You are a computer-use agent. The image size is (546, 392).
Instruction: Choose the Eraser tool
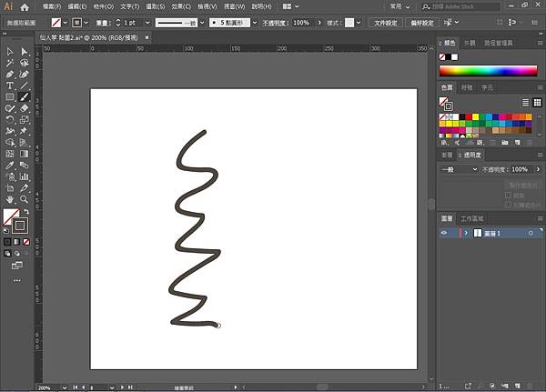pos(24,108)
